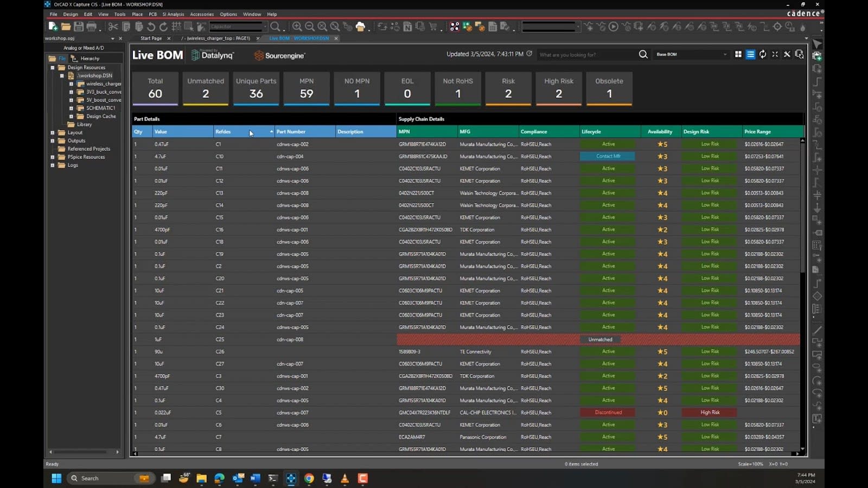Open File Explorer from the taskbar
The height and width of the screenshot is (488, 868).
[201, 478]
